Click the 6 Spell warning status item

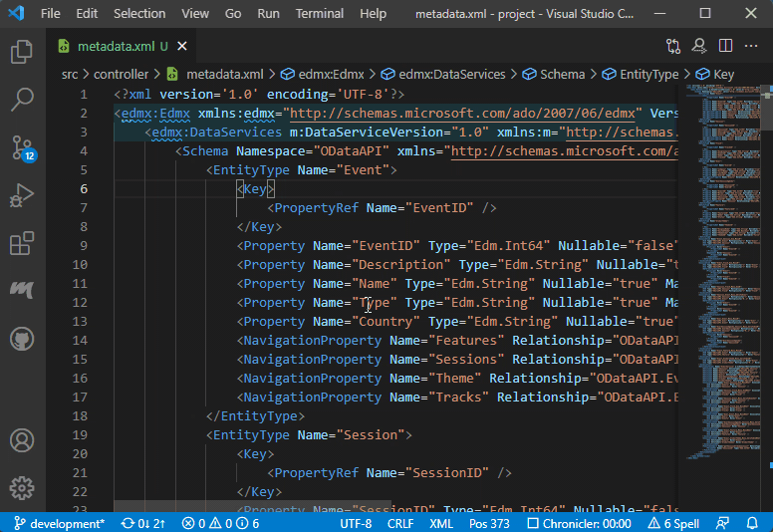pos(673,523)
